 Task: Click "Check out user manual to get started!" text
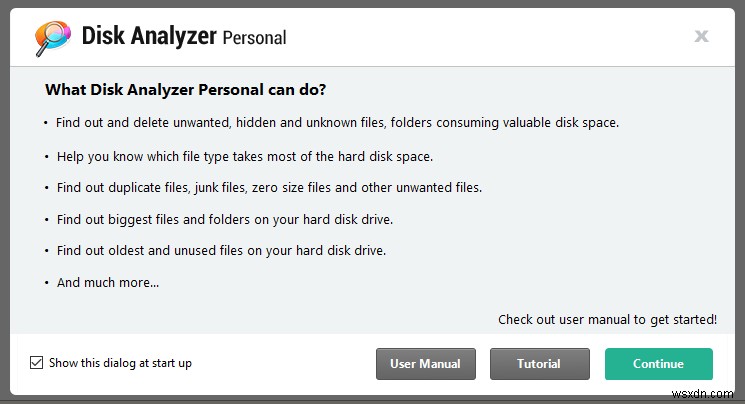(x=607, y=320)
